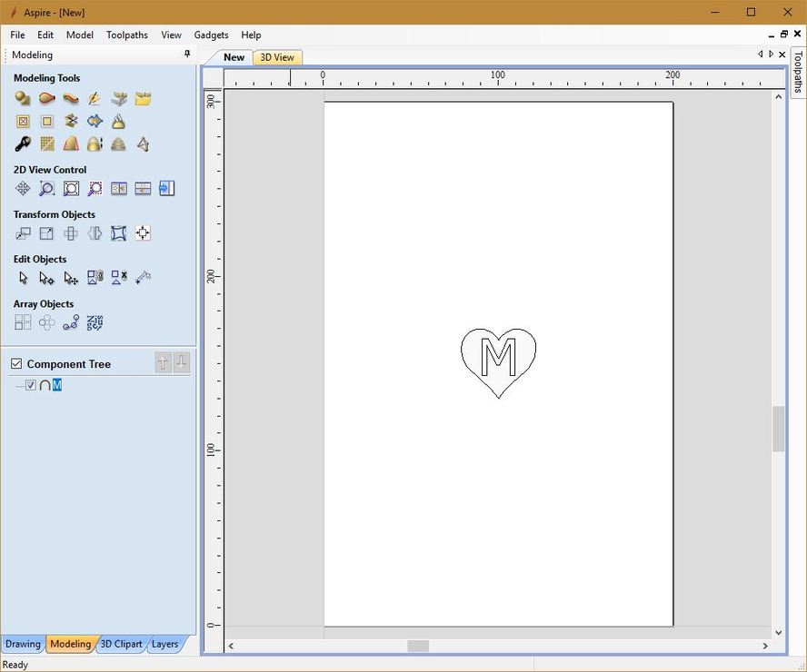Click the Export Model as Mesh icon
The image size is (807, 672).
pyautogui.click(x=143, y=144)
